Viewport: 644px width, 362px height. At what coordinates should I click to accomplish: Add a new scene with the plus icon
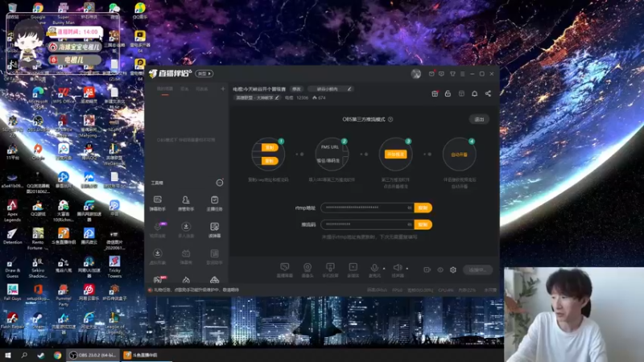point(223,88)
